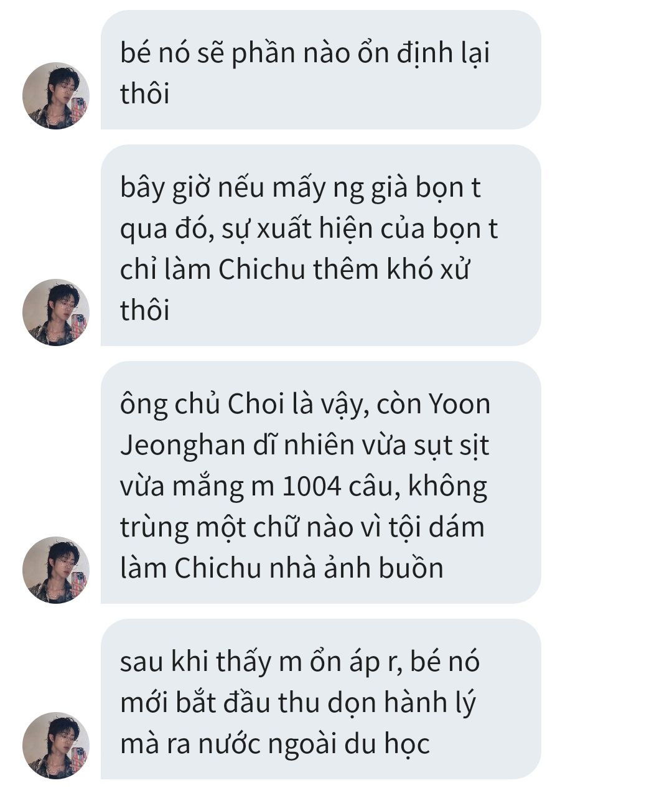Select the 'bây giờ nếu mấy ng già' bubble

pos(321,245)
